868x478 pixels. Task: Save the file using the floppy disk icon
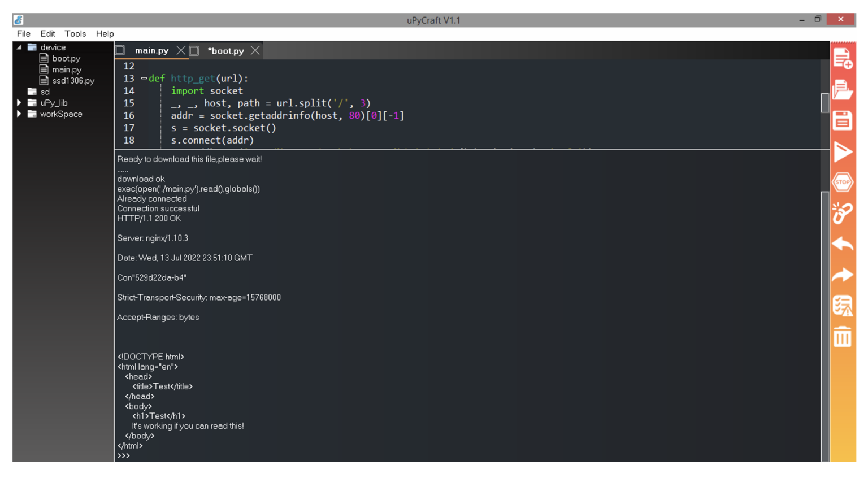point(842,120)
